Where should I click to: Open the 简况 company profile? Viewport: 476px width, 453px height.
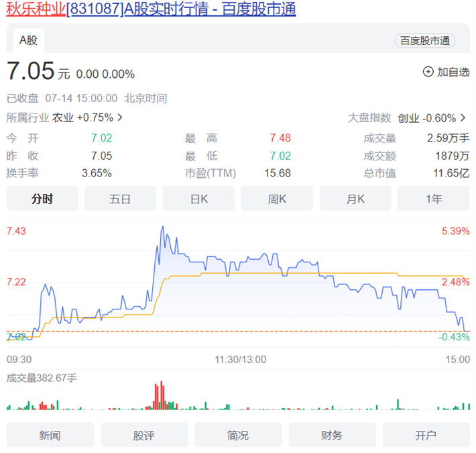(x=238, y=436)
